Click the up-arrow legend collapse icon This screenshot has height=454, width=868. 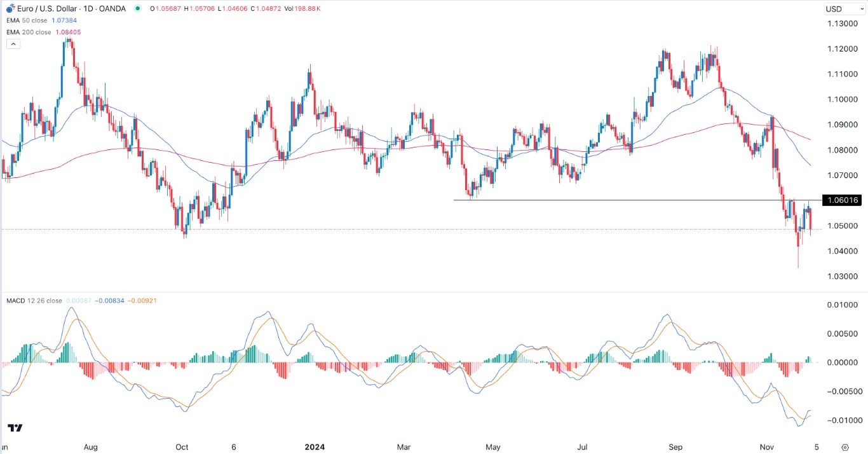[13, 43]
